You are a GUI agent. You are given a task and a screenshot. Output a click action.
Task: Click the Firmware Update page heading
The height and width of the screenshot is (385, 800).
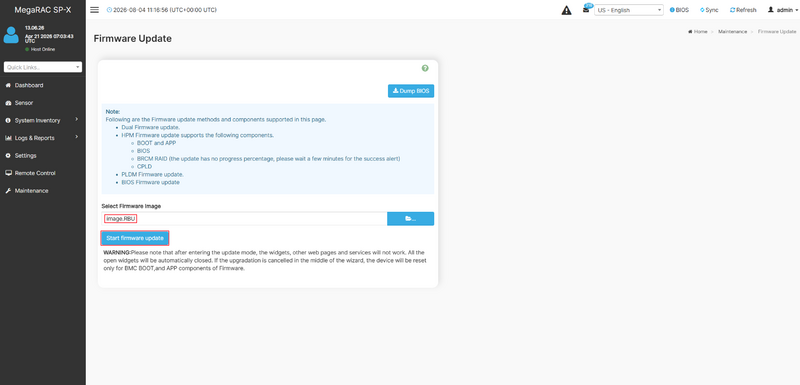point(133,39)
